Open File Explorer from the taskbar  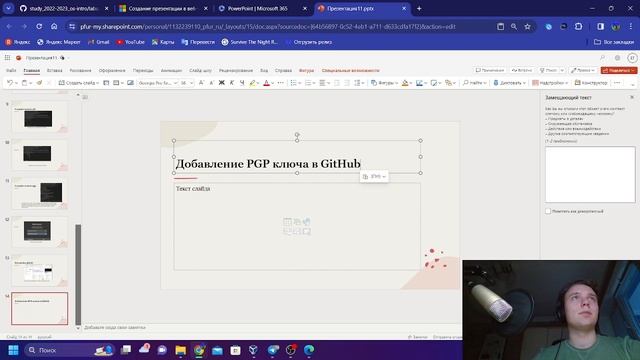[180, 350]
